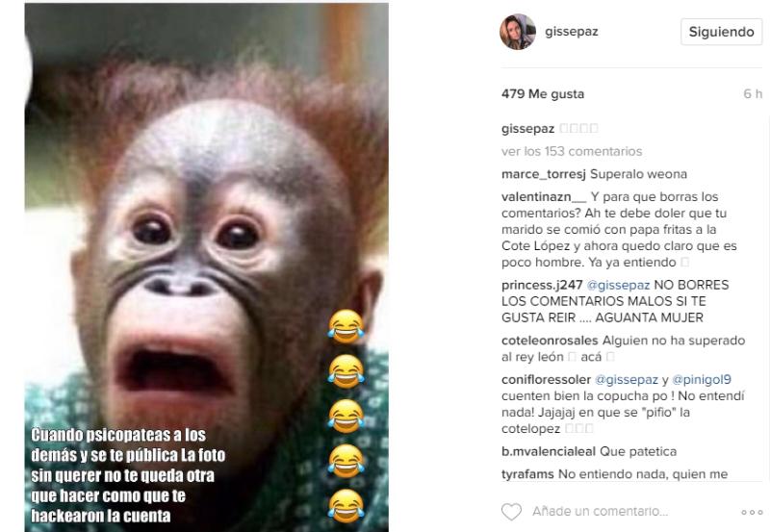Click the 479 Me gusta count
Screen dimensions: 770x532
[x=543, y=93]
